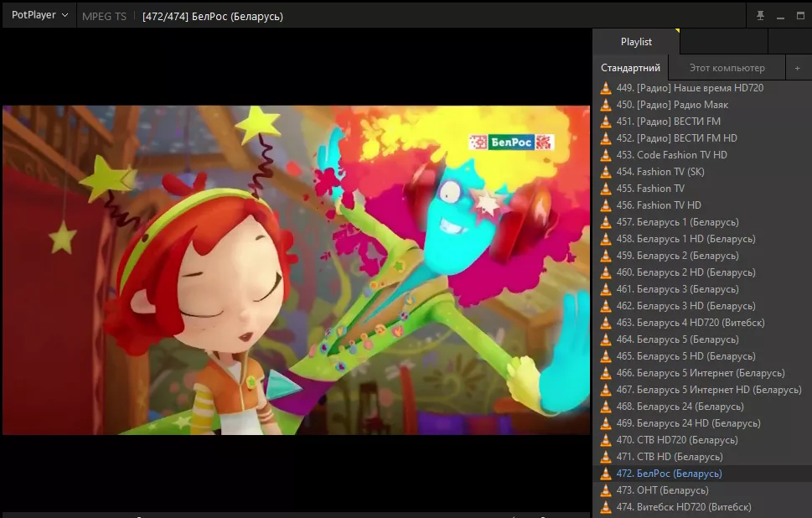812x518 pixels.
Task: Select 471. СТВ HD (Беларусь)
Action: [702, 456]
